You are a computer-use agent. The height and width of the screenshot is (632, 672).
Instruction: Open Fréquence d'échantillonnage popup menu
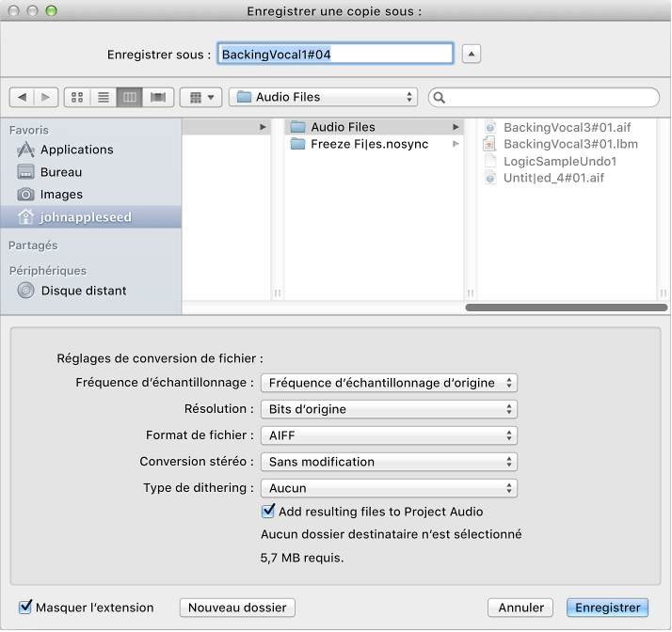[x=389, y=383]
